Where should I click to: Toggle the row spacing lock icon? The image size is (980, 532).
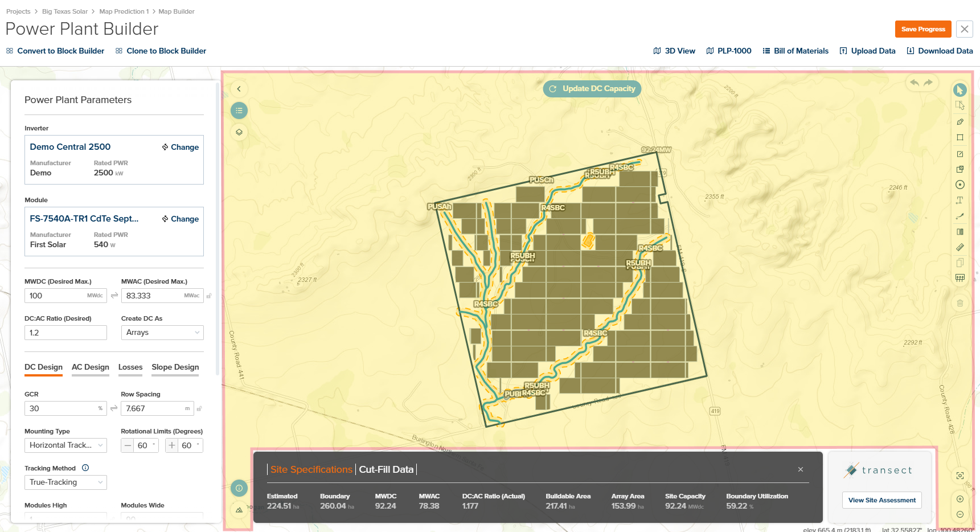(x=199, y=408)
